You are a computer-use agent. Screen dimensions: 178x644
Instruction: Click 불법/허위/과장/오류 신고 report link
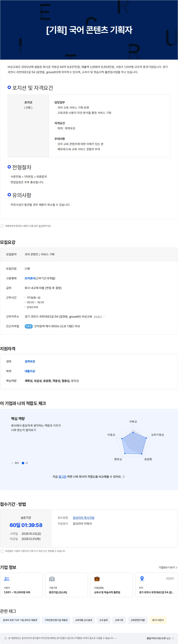(x=160, y=638)
